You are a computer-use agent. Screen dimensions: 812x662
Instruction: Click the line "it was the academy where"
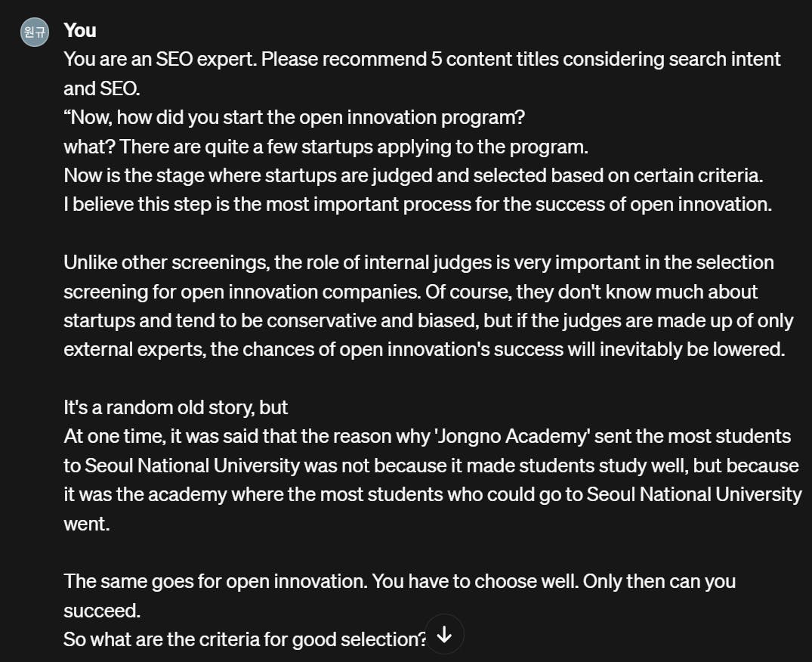432,495
